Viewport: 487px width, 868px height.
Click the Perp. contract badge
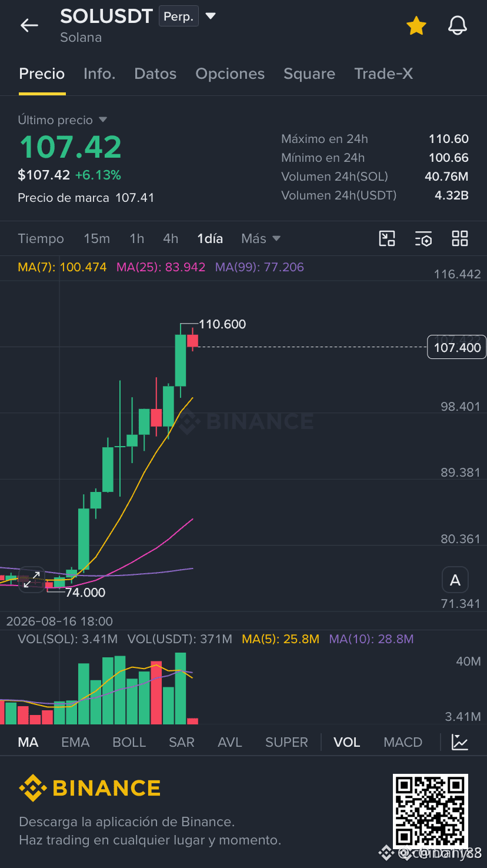(x=179, y=16)
